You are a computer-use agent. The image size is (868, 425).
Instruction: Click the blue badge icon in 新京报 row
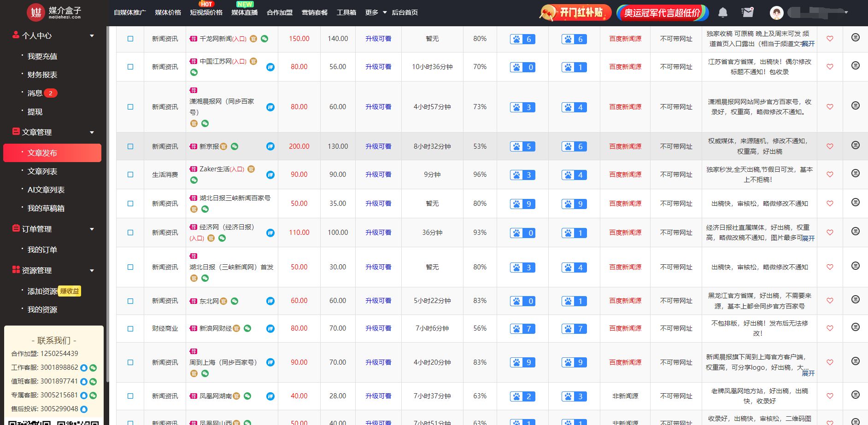(x=270, y=146)
